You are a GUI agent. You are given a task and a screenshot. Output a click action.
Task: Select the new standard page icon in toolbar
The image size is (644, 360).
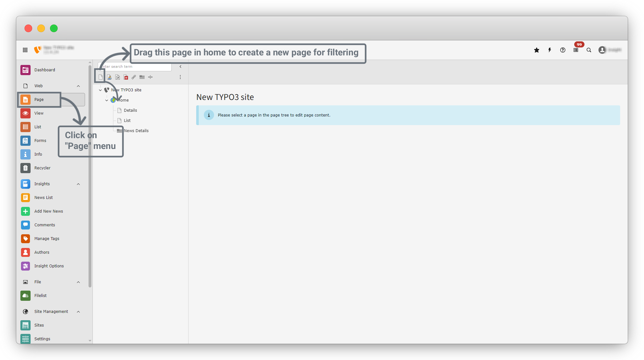tap(101, 77)
